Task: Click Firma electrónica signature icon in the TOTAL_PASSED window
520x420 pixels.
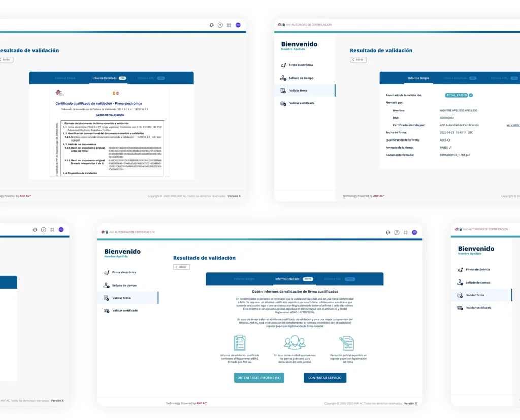Action: 283,65
